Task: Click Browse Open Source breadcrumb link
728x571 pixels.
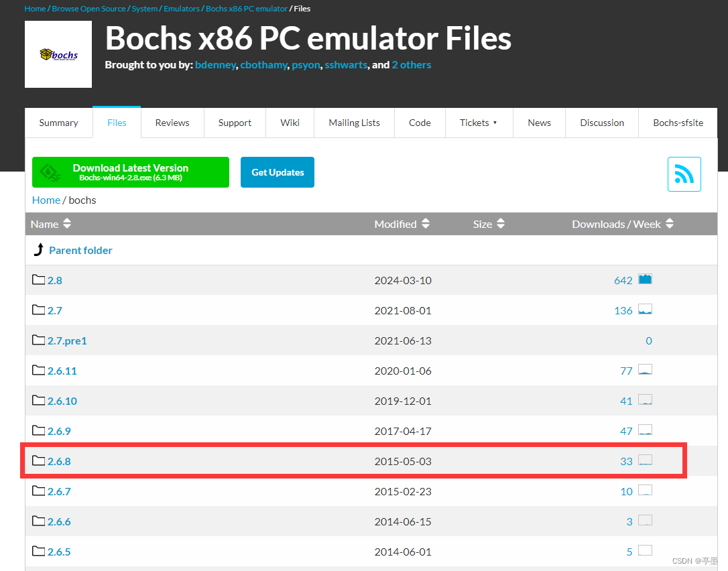Action: coord(88,8)
